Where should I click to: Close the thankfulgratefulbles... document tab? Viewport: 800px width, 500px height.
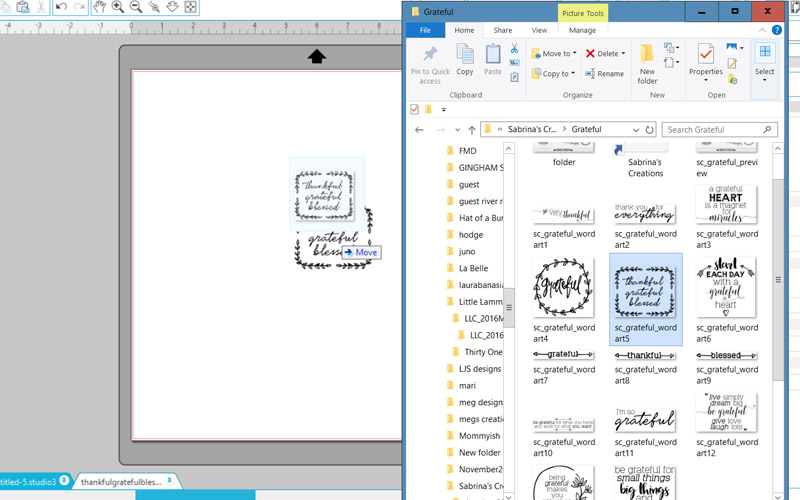tap(169, 480)
